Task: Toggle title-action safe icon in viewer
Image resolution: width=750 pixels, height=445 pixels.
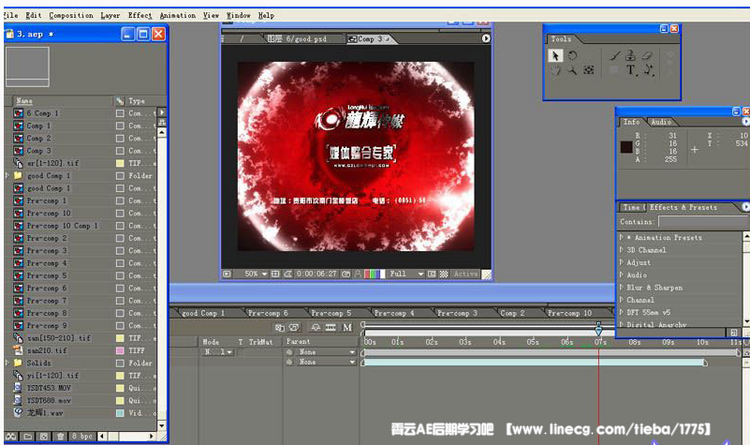Action: point(275,274)
